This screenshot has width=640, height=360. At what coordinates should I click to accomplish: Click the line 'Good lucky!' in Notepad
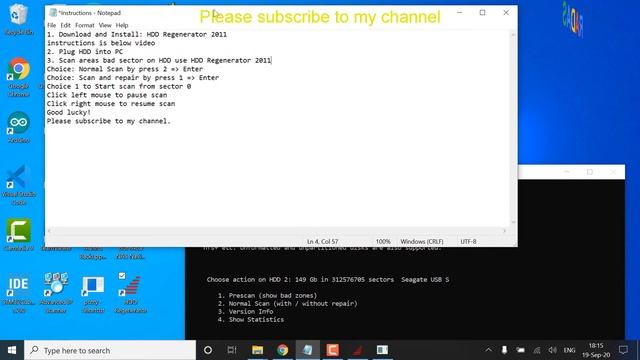(x=69, y=112)
